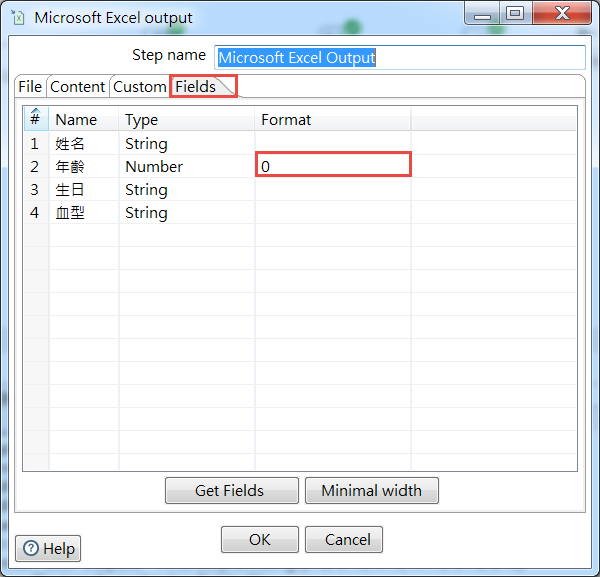
Task: Click the Minimal width button
Action: tap(372, 490)
